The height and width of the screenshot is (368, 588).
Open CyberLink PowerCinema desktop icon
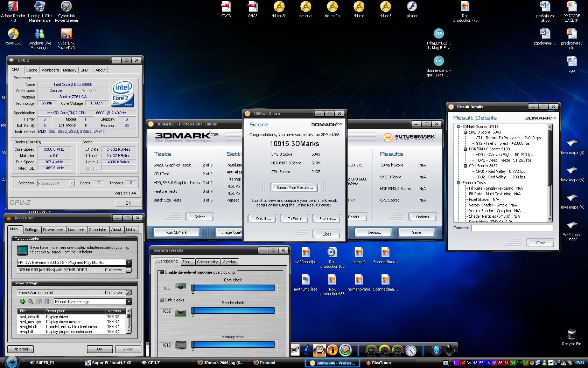click(x=66, y=11)
